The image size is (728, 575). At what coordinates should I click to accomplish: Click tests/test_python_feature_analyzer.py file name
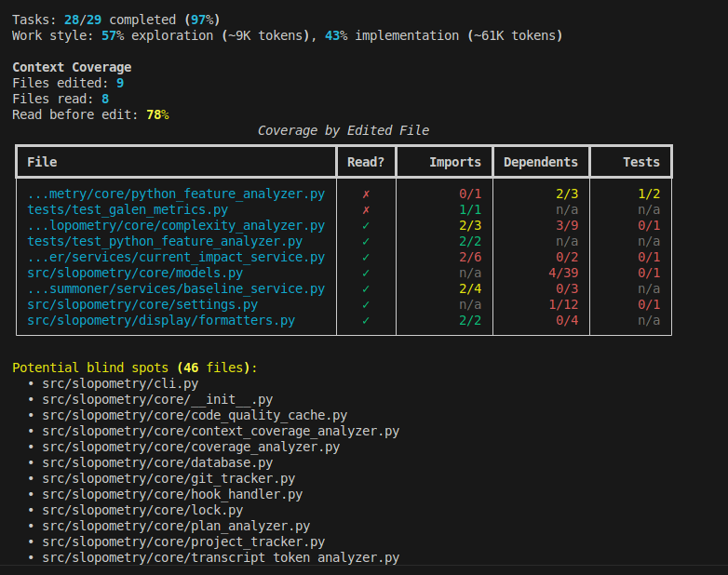point(165,241)
